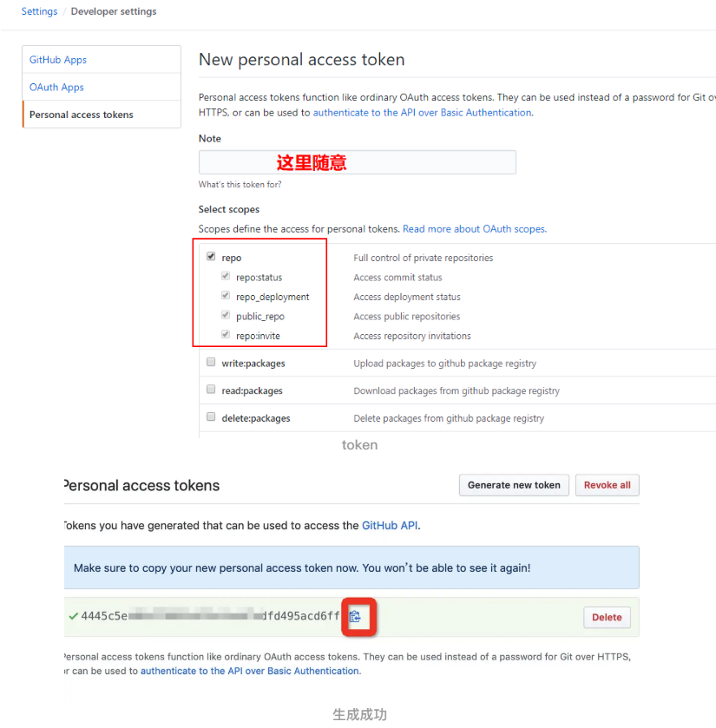This screenshot has height=728, width=716.
Task: Open Read more about OAuth scopes link
Action: (x=475, y=229)
